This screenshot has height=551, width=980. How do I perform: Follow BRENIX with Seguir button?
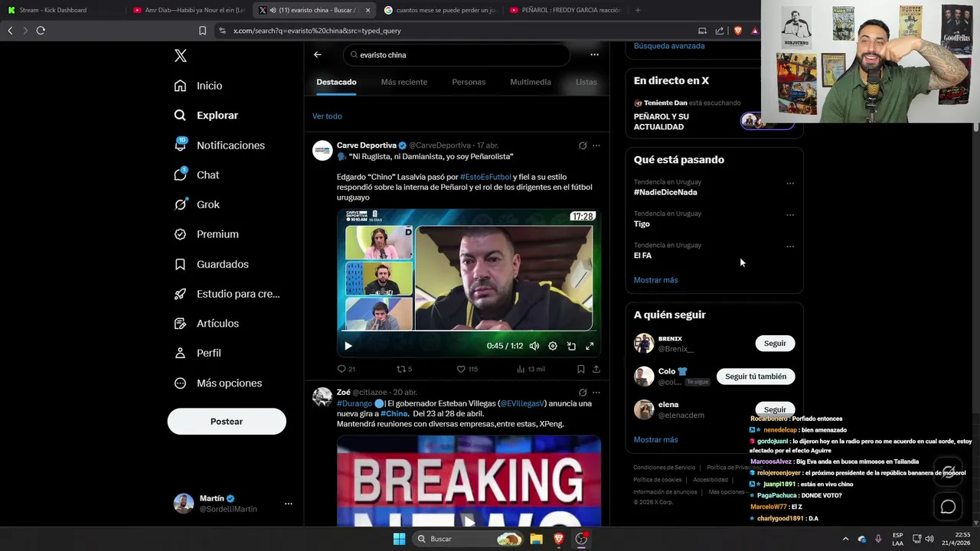(775, 344)
